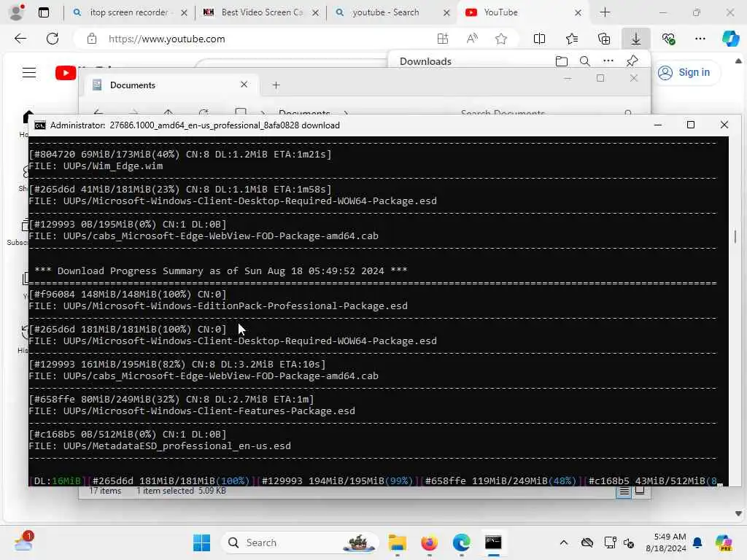This screenshot has width=747, height=560.
Task: Activate Read aloud icon
Action: click(x=472, y=39)
